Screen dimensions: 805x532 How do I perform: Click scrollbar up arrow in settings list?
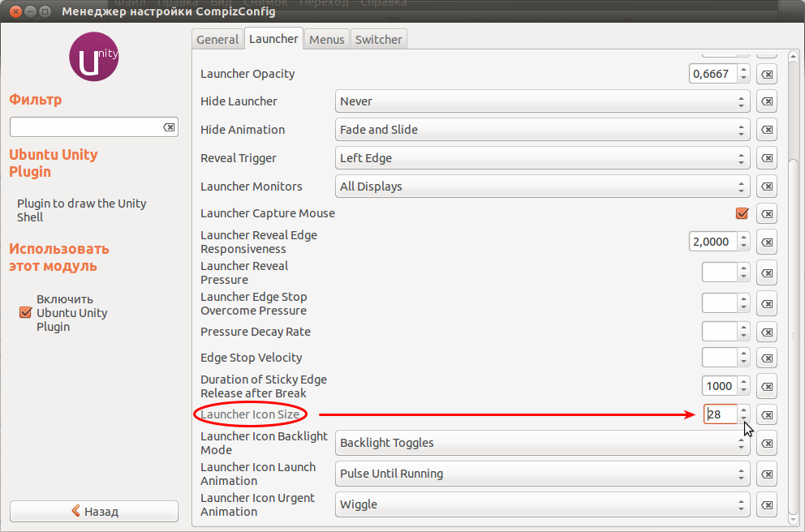(x=793, y=55)
